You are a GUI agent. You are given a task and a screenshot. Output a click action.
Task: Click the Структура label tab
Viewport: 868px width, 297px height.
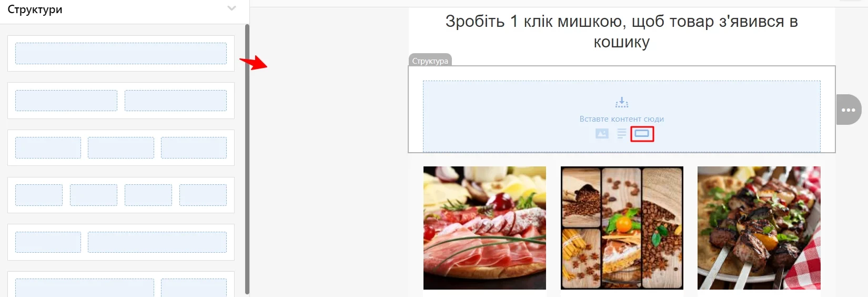430,61
